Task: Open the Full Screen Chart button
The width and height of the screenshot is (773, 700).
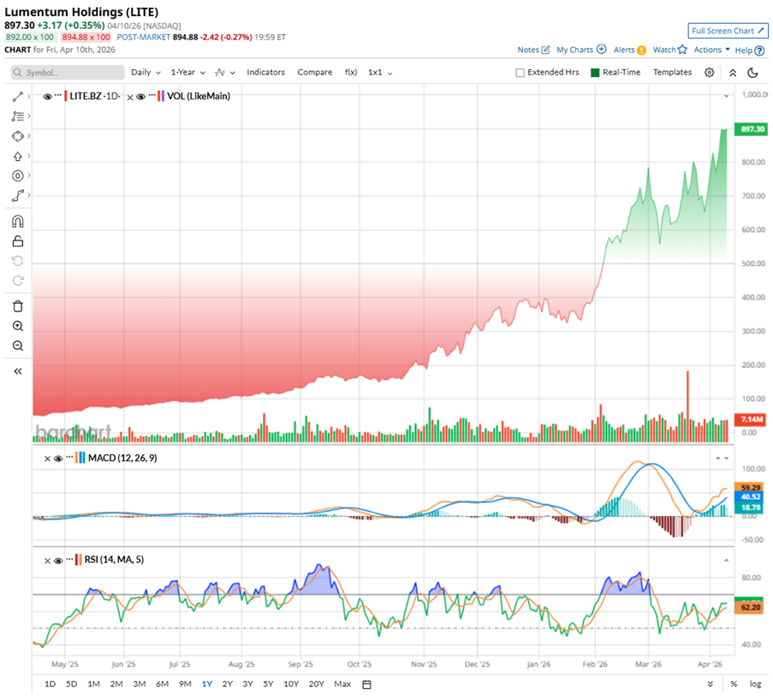Action: coord(728,31)
